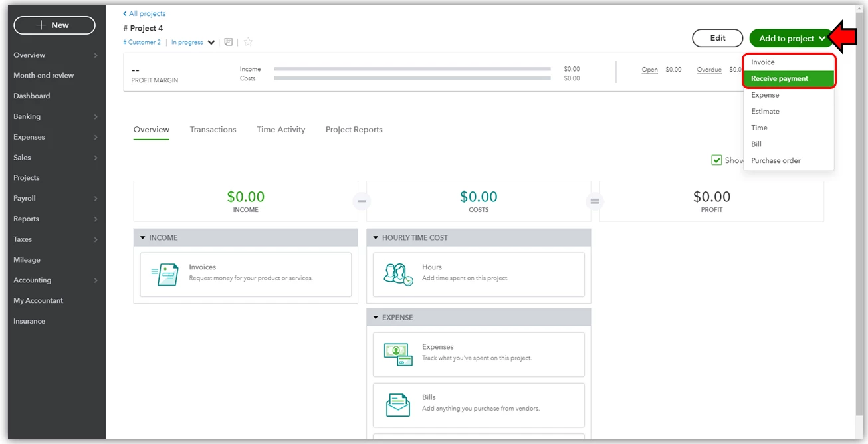This screenshot has width=868, height=444.
Task: Click the Bills envelope icon
Action: coord(398,405)
